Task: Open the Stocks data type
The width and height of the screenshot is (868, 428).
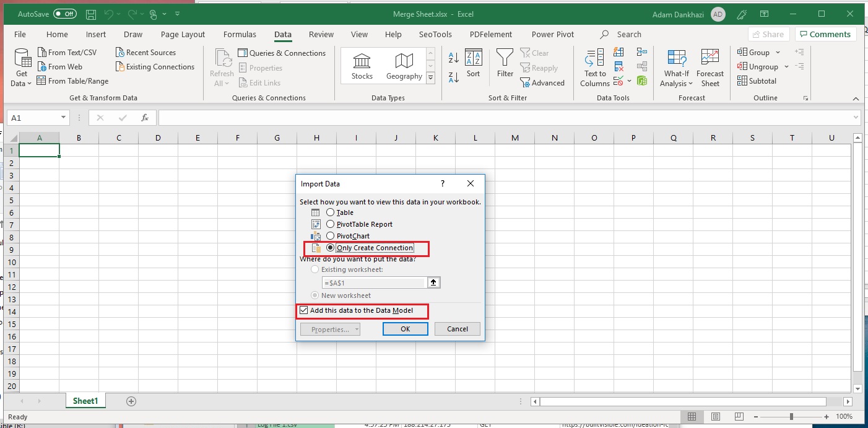Action: pyautogui.click(x=362, y=65)
